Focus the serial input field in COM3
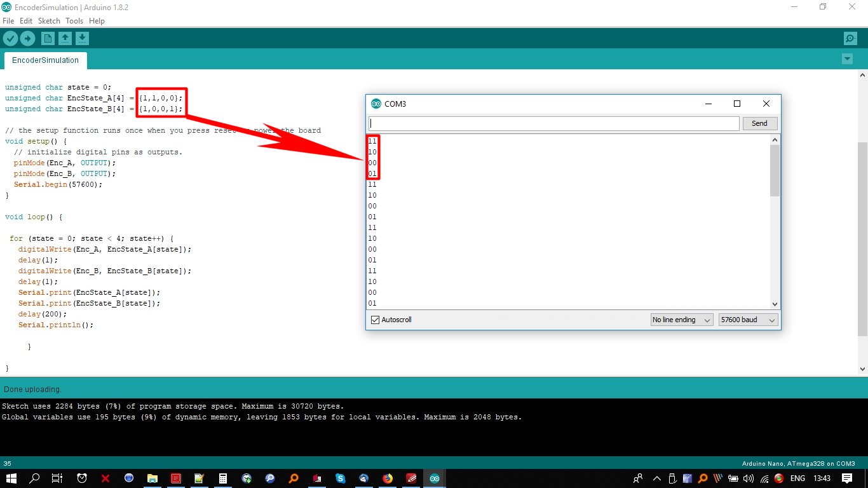This screenshot has height=488, width=868. point(553,123)
